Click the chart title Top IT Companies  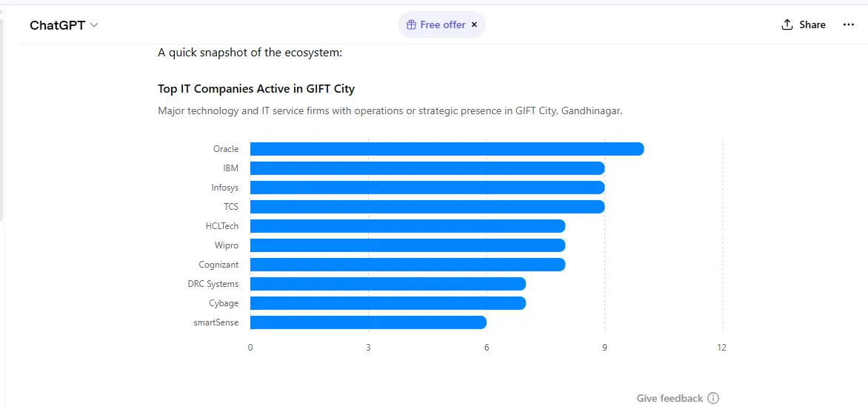pyautogui.click(x=256, y=89)
